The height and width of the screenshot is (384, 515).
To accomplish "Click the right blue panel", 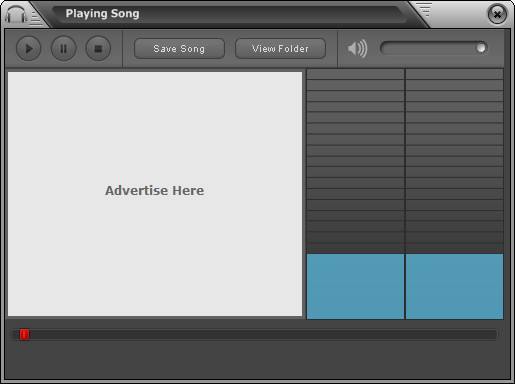I will [x=454, y=287].
